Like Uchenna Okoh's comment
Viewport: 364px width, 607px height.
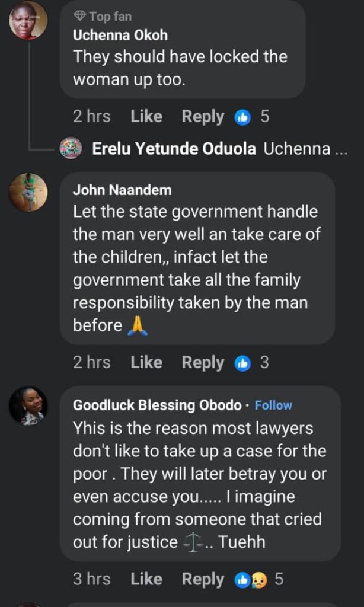[146, 117]
